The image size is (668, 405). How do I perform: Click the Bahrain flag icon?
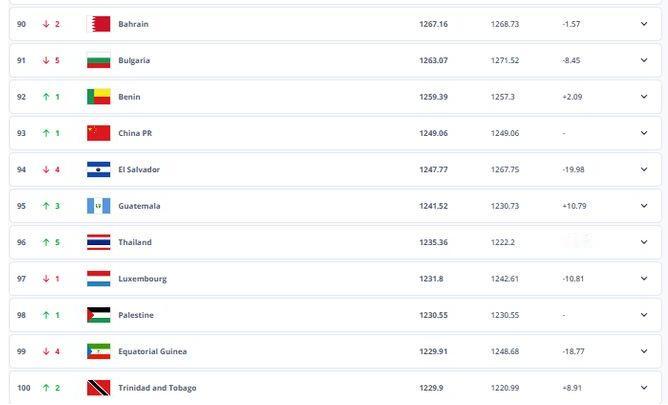(x=99, y=24)
